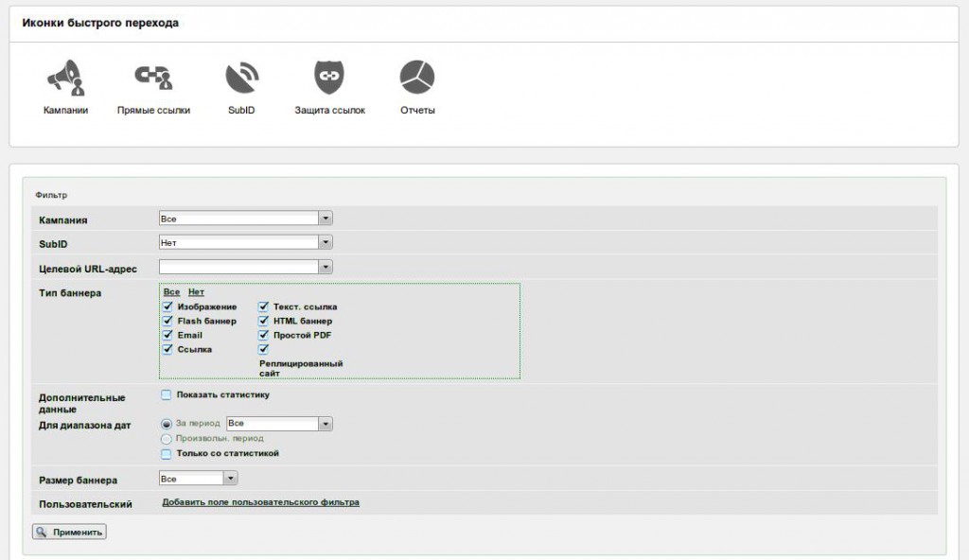Toggle the HTML баннер checkbox
The width and height of the screenshot is (969, 560).
264,321
